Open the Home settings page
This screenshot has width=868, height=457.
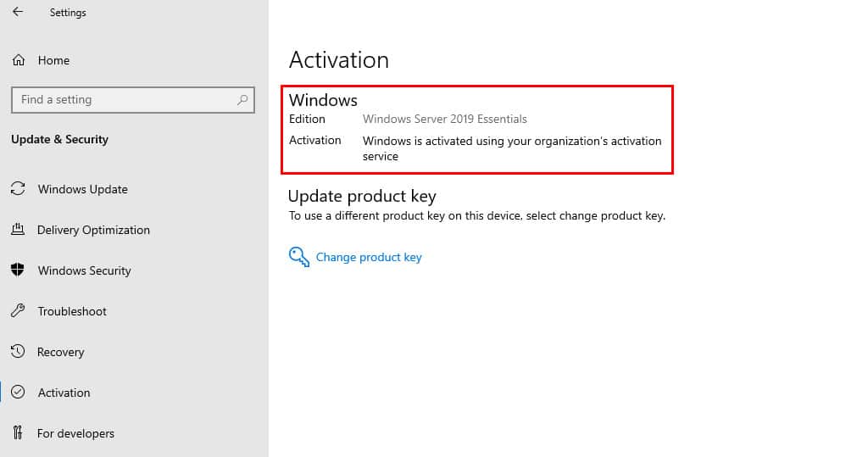click(x=53, y=60)
